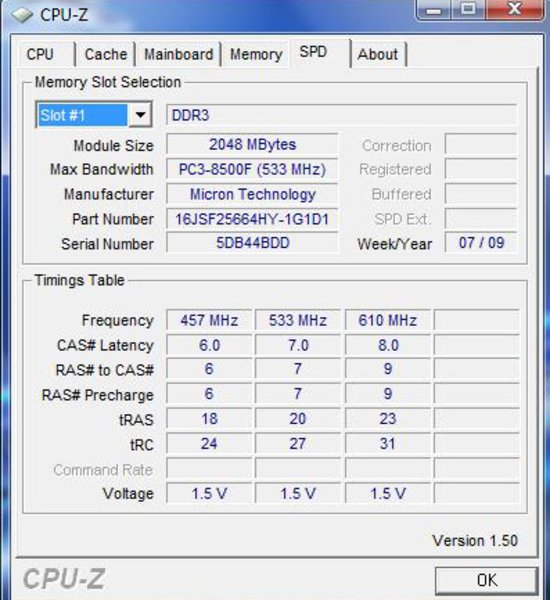
Task: Open the Cache tab
Action: [106, 54]
